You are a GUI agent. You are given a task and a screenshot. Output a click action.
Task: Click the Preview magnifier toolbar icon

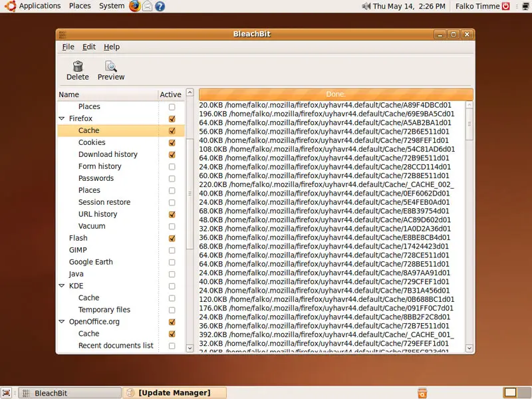[x=111, y=66]
